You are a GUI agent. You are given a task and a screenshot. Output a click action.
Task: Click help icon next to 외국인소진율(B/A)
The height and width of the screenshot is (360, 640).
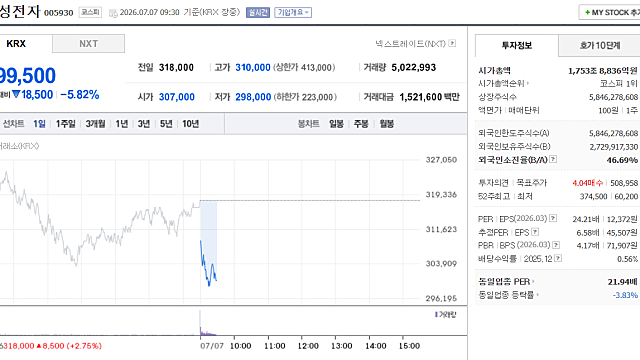pos(553,159)
